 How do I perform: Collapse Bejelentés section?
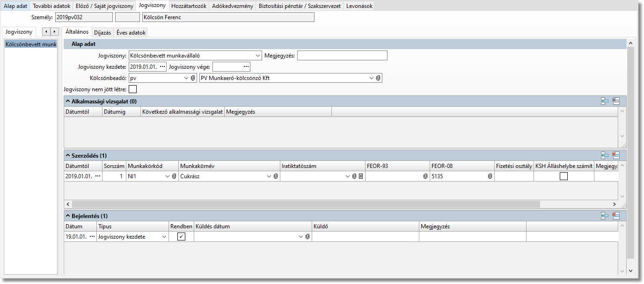click(68, 216)
